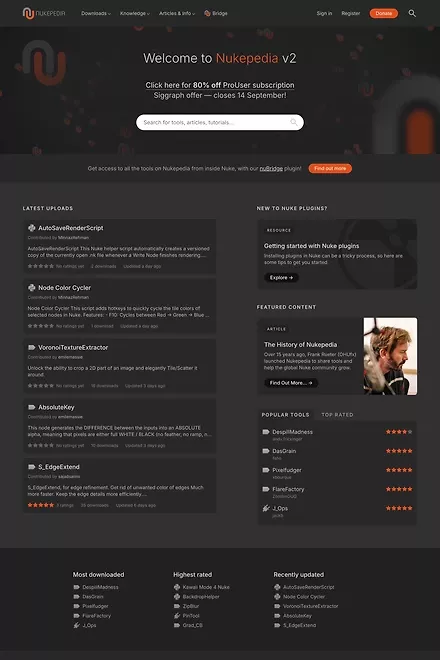
Task: Click the S_EdgeExtend orange star rating
Action: (41, 505)
